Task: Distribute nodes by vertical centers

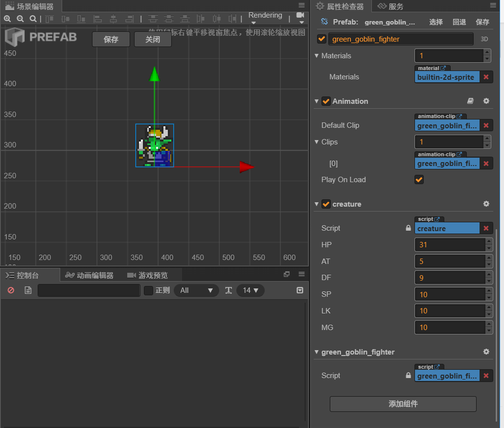Action: 168,19
